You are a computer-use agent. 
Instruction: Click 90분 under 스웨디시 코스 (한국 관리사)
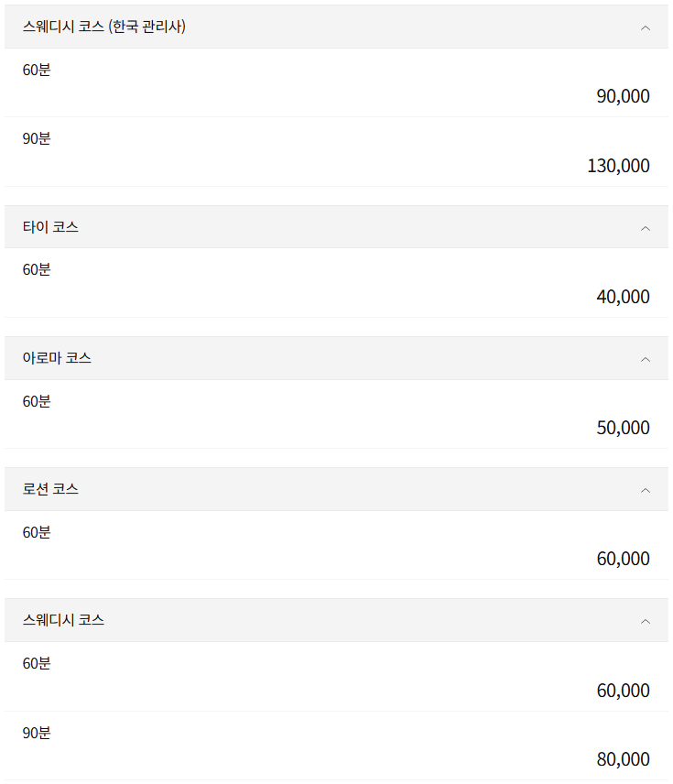37,138
